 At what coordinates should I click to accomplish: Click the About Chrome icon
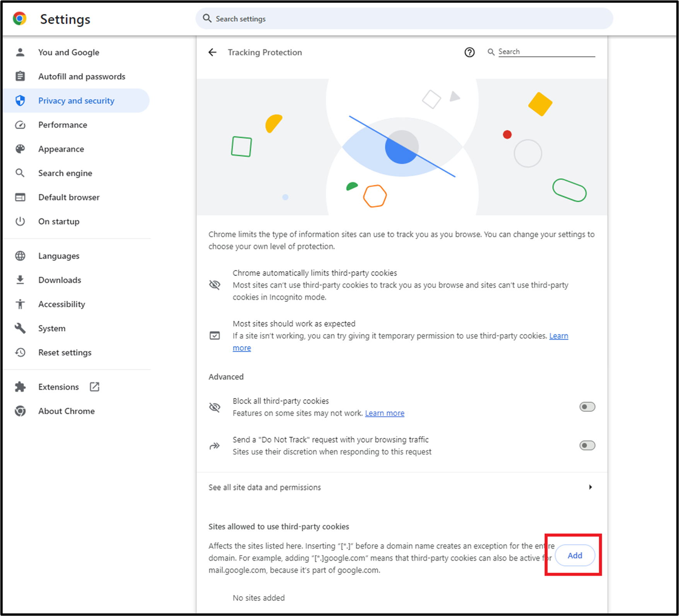click(x=20, y=411)
